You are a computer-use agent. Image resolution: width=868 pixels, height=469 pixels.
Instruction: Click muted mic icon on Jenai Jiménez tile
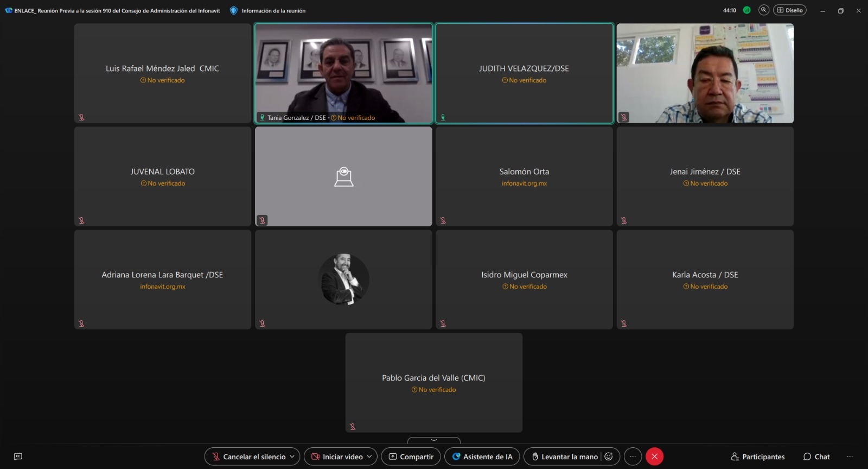tap(624, 220)
